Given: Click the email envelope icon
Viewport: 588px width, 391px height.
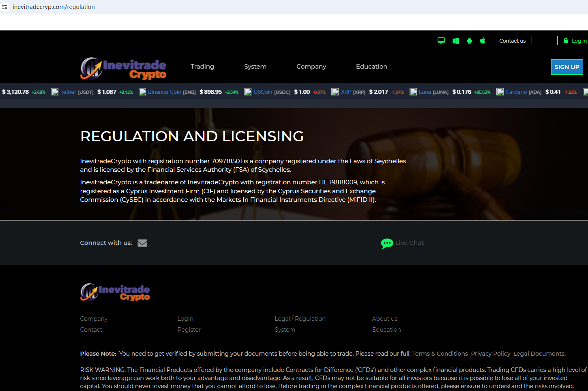Looking at the screenshot, I should click(142, 243).
